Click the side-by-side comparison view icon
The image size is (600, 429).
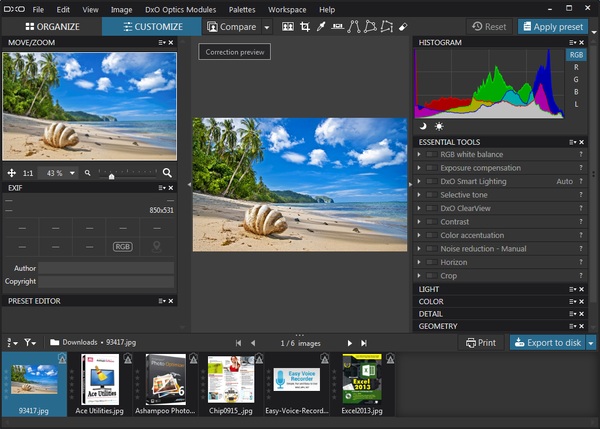click(x=288, y=27)
